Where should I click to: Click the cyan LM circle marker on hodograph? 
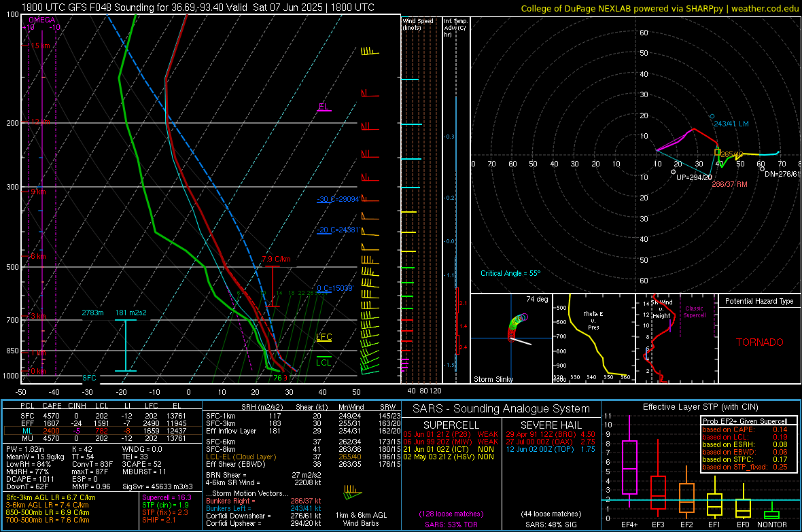(712, 117)
